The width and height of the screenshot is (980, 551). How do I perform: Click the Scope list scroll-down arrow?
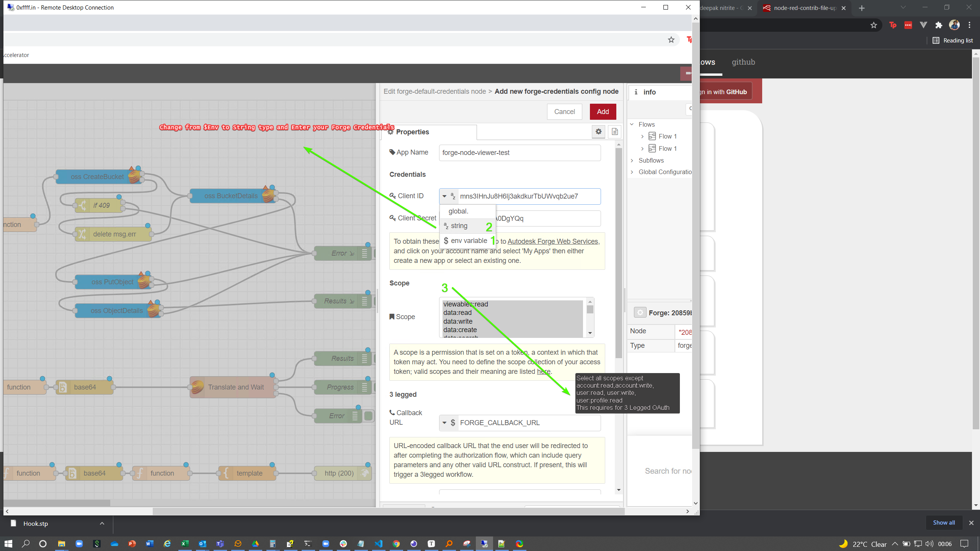pyautogui.click(x=590, y=333)
